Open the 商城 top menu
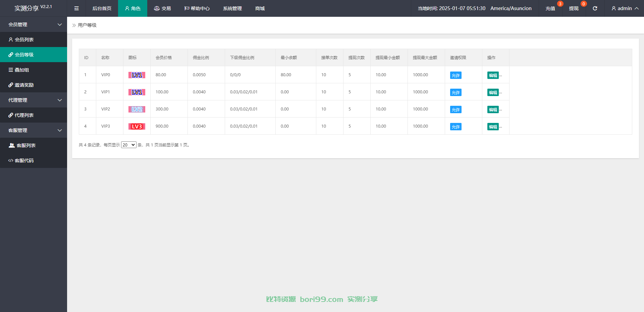 click(260, 8)
